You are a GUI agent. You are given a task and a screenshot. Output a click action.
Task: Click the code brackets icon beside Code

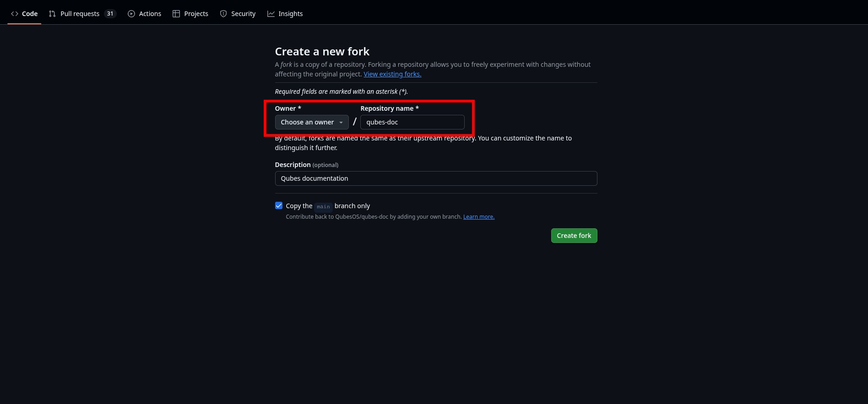coord(14,14)
